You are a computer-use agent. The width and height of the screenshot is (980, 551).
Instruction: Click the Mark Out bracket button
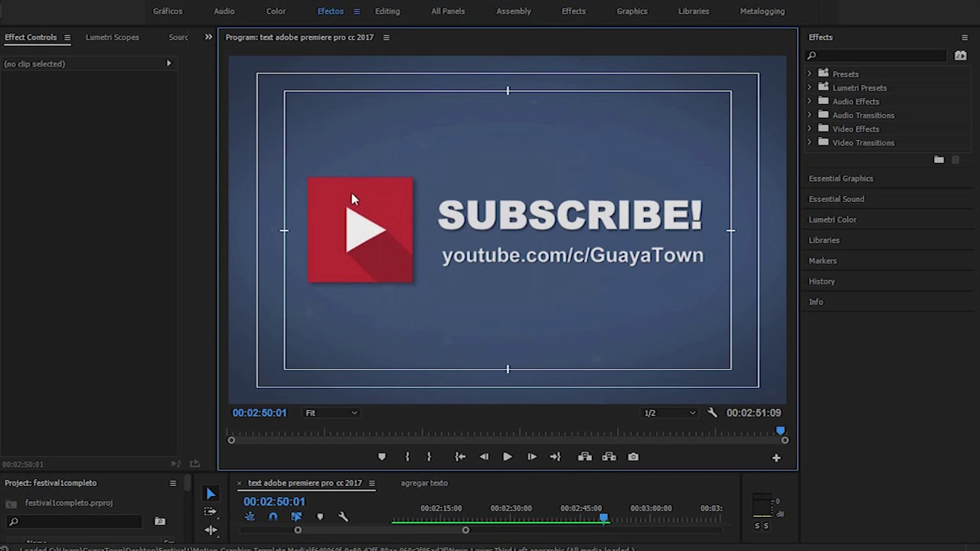point(429,457)
